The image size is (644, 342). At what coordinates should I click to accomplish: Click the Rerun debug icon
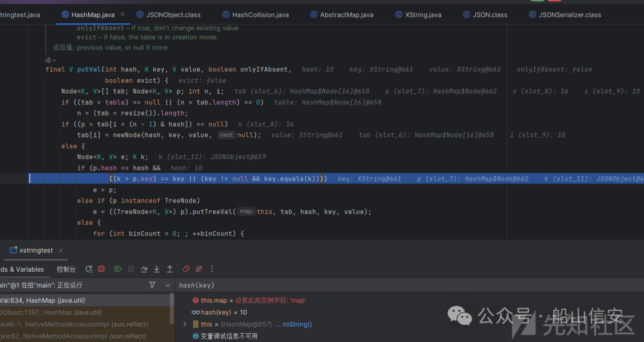[x=89, y=269]
